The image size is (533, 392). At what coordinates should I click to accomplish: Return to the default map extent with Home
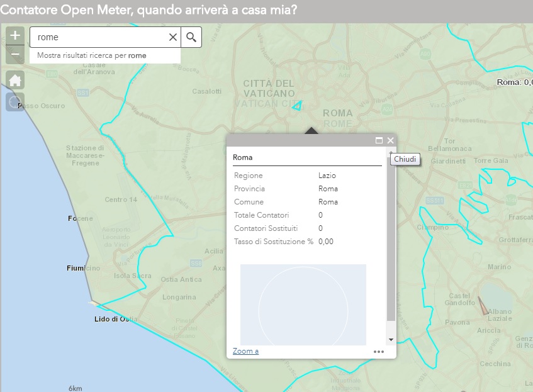pyautogui.click(x=16, y=79)
